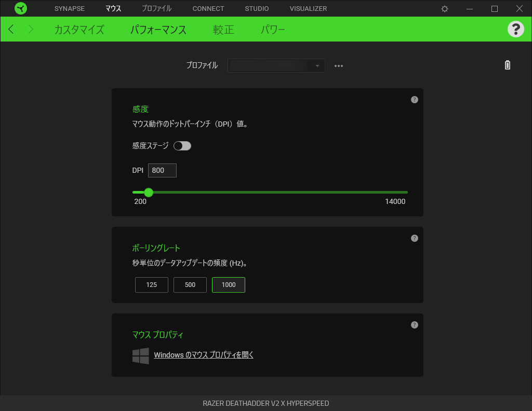Go forward with the right arrow

31,29
